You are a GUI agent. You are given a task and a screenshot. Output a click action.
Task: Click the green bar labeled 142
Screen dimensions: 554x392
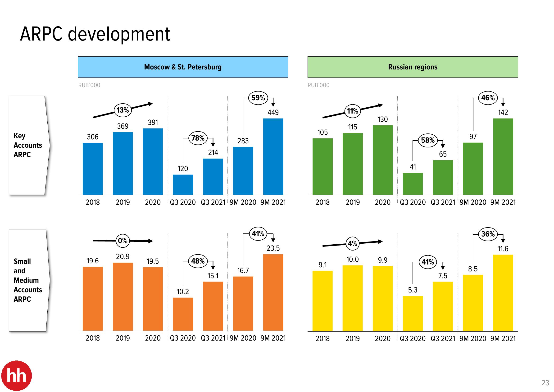[503, 157]
